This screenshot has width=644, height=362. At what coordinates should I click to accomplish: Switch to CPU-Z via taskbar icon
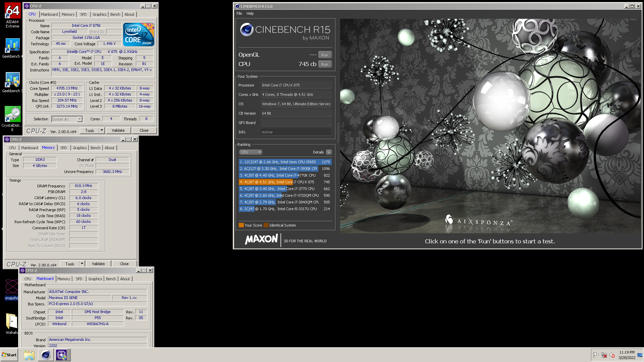click(x=62, y=355)
